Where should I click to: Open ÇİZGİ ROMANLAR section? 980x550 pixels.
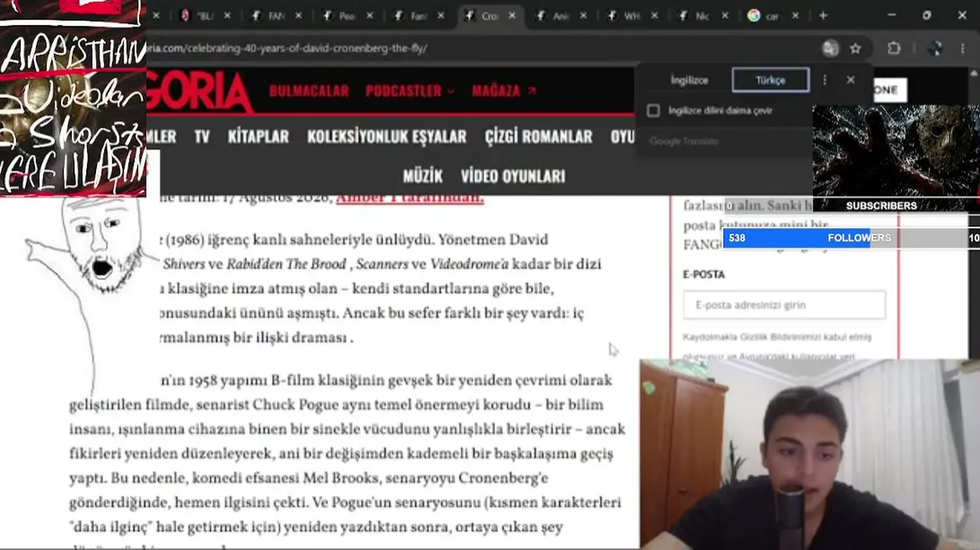click(x=539, y=137)
